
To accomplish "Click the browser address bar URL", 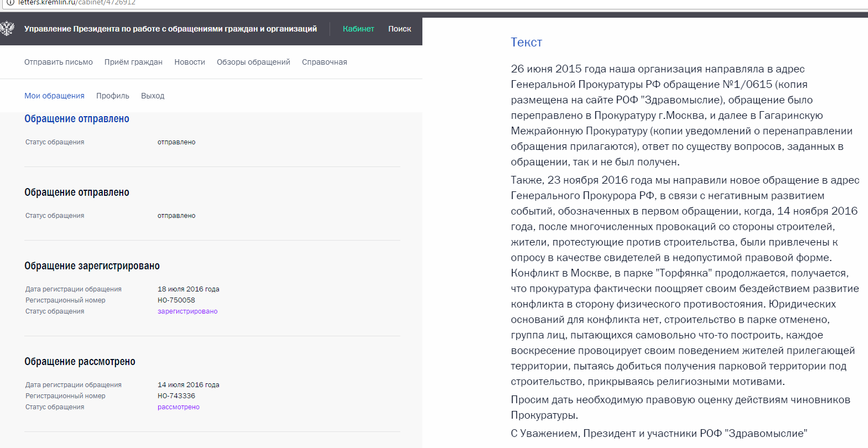I will pos(77,3).
